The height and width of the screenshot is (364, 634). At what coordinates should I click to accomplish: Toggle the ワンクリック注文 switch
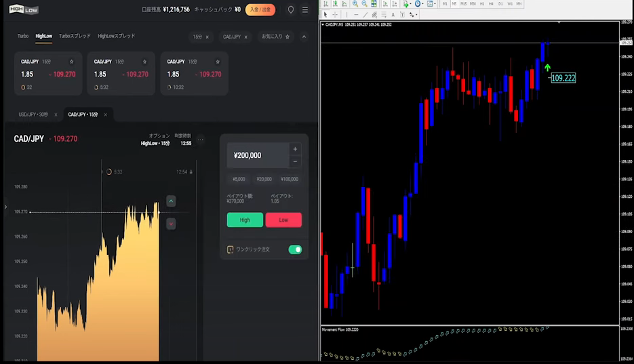(x=295, y=249)
